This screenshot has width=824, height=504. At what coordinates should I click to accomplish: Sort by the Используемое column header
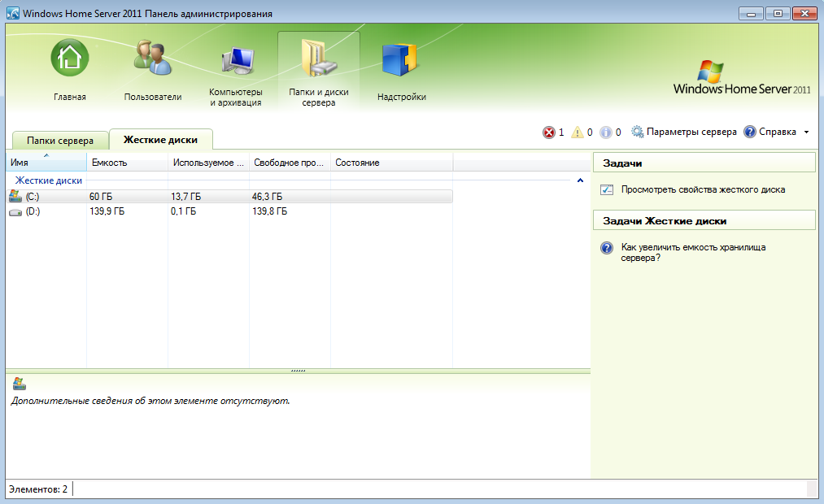[x=208, y=163]
